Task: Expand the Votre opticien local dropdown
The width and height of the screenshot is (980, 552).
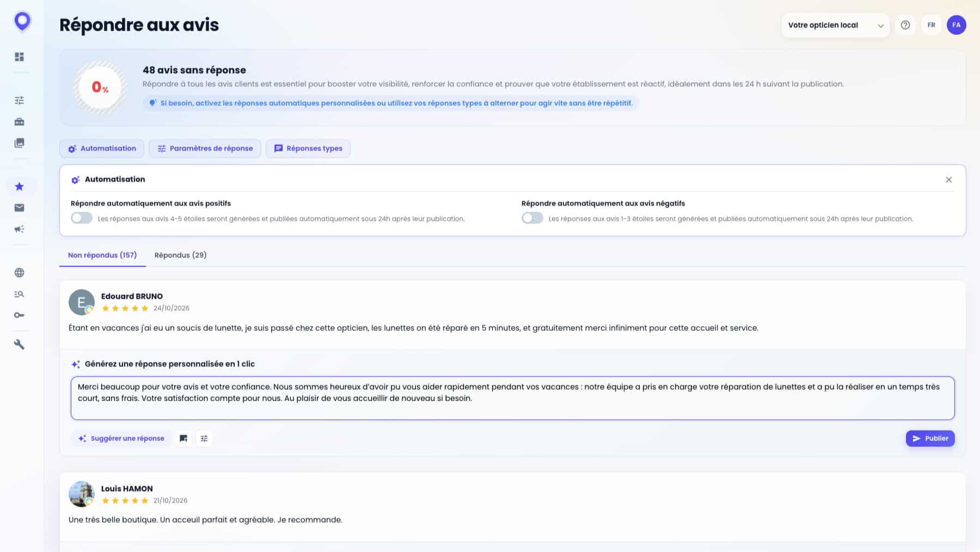Action: 835,25
